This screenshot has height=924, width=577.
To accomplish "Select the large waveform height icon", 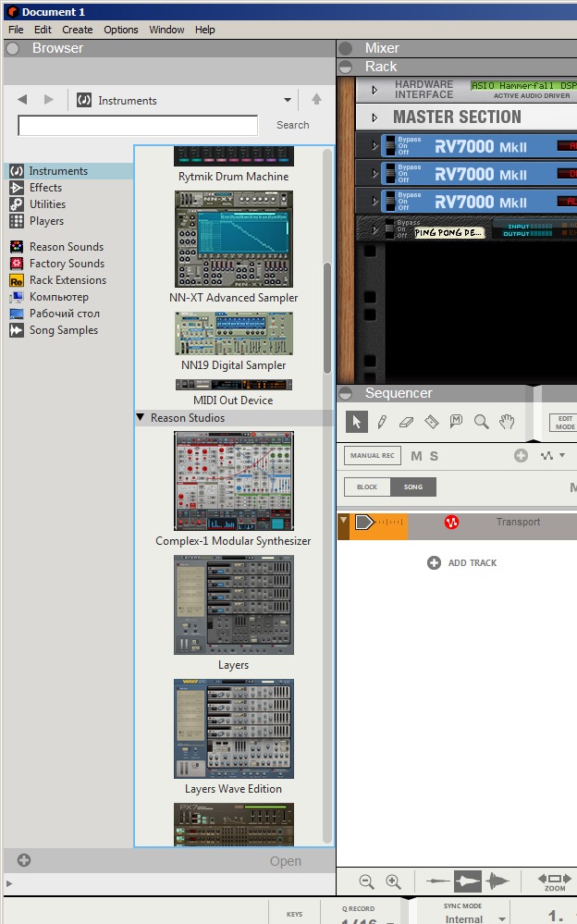I will (497, 881).
